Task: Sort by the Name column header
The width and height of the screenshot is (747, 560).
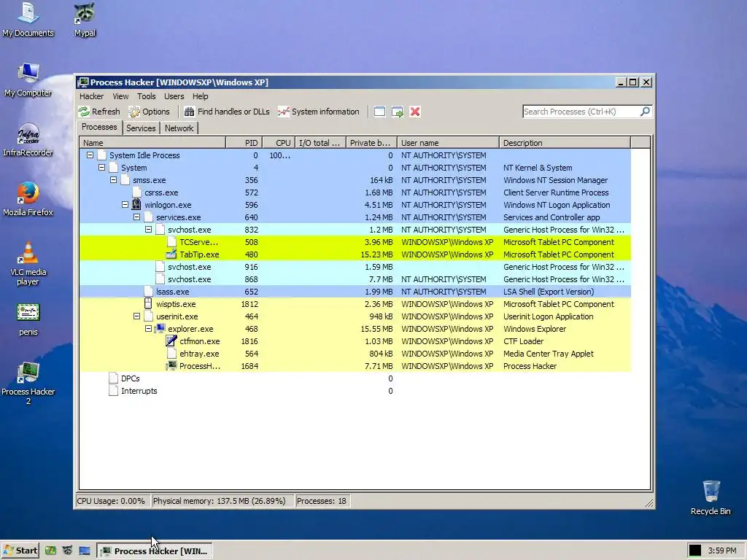Action: [x=152, y=142]
